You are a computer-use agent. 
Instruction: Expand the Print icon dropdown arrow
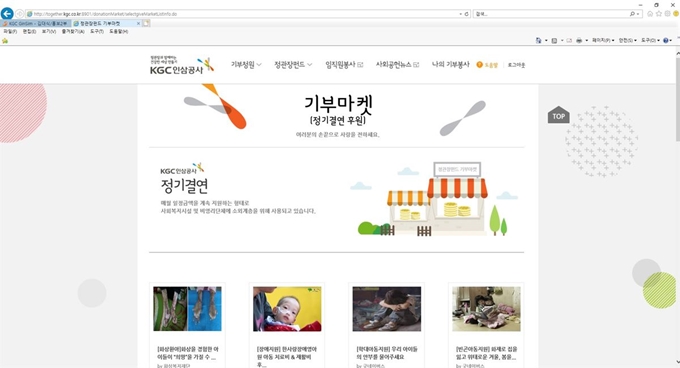pyautogui.click(x=587, y=40)
